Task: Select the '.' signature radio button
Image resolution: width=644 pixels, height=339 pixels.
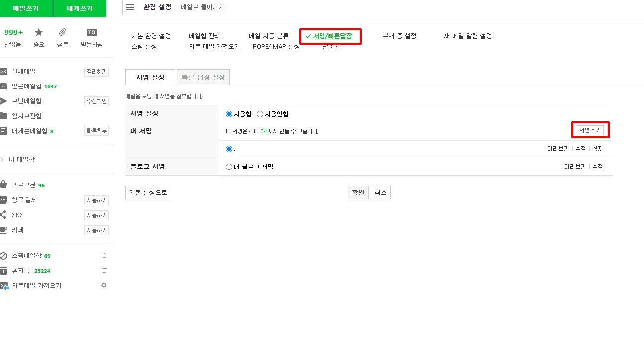Action: point(229,149)
